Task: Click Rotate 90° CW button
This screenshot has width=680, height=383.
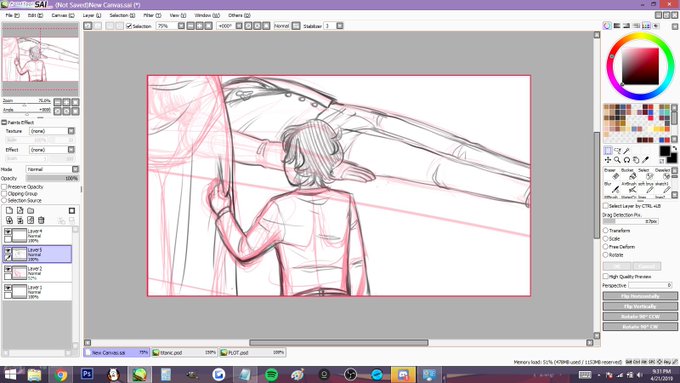Action: click(640, 327)
